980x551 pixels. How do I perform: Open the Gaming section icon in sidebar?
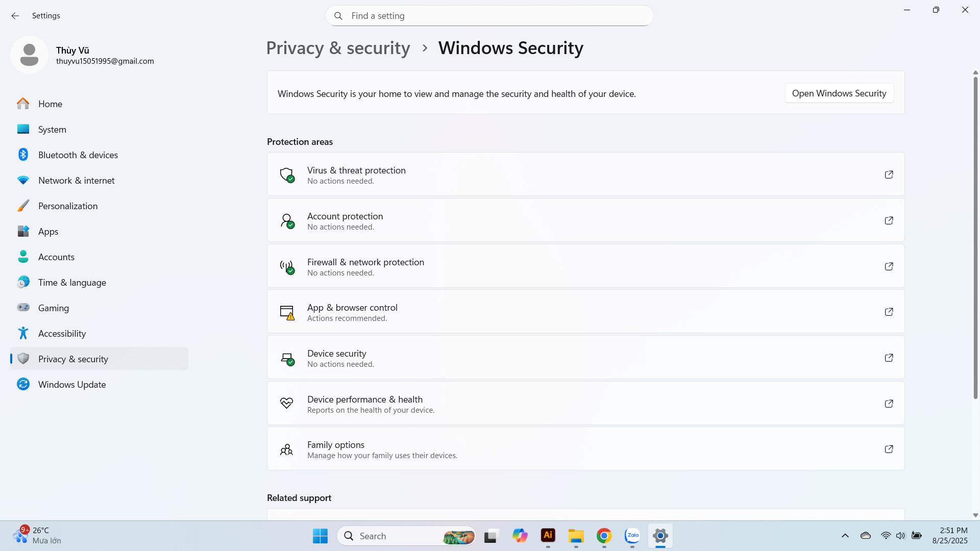coord(23,308)
